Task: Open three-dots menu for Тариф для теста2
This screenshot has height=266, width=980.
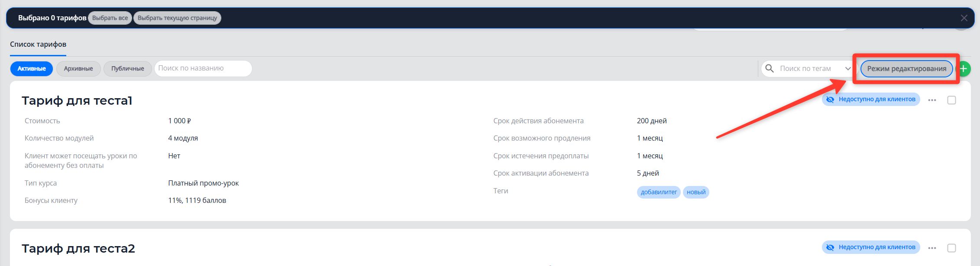Action: pos(932,248)
